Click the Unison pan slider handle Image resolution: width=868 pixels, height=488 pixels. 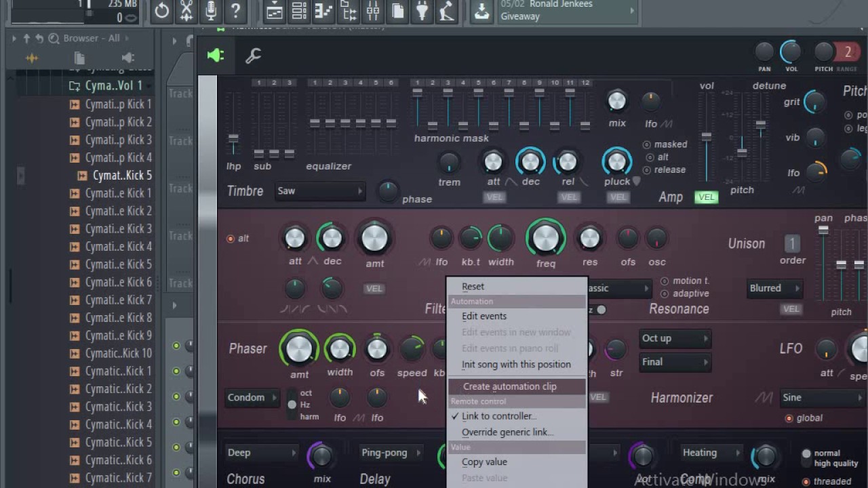pyautogui.click(x=823, y=230)
